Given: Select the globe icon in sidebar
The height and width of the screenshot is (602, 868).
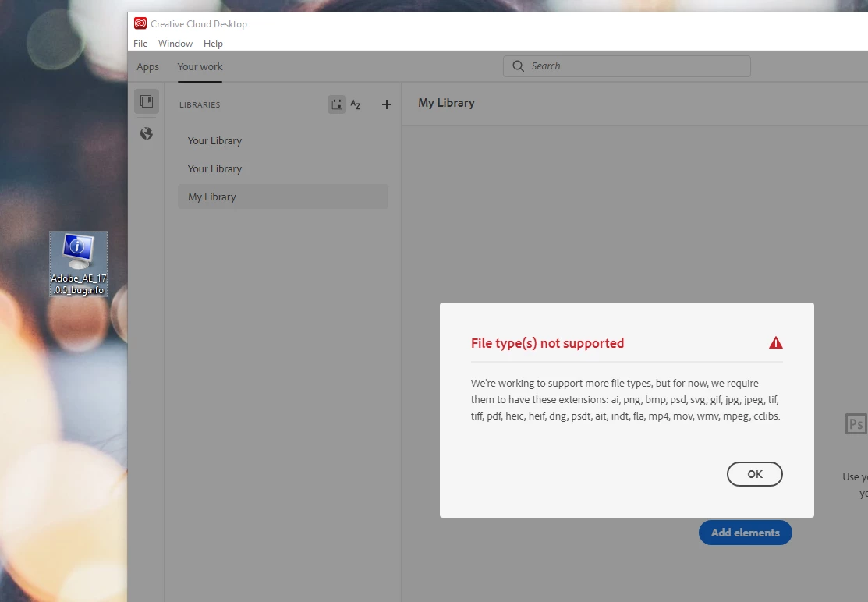Looking at the screenshot, I should point(146,133).
